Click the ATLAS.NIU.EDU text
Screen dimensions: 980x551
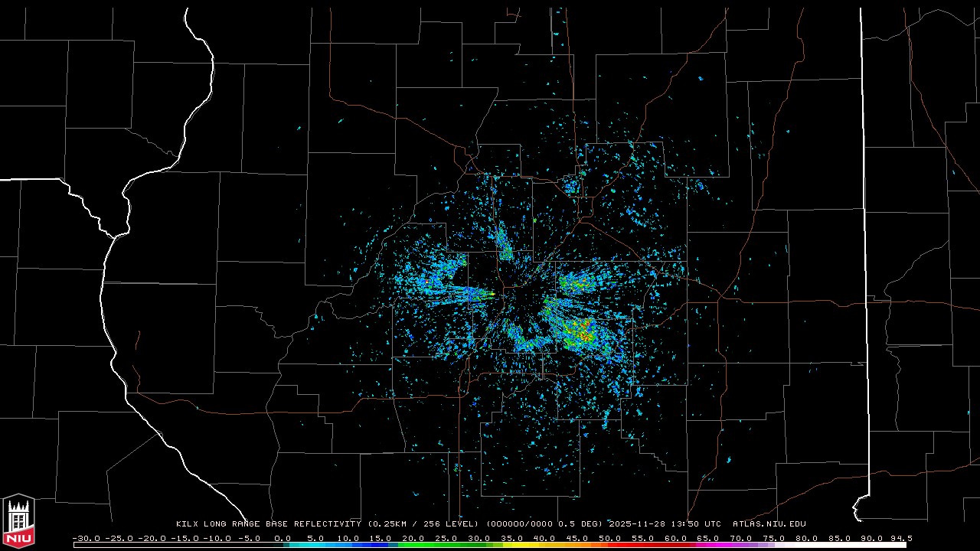tap(769, 524)
